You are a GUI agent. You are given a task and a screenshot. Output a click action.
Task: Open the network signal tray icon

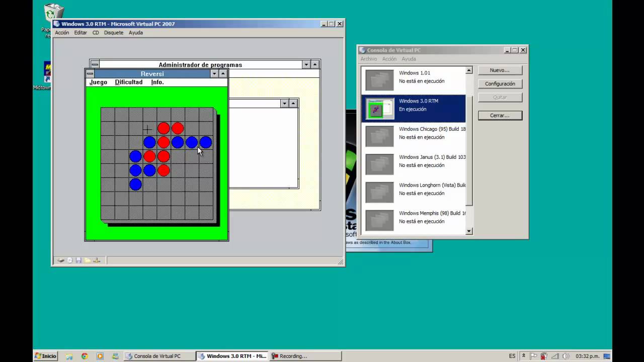point(555,356)
